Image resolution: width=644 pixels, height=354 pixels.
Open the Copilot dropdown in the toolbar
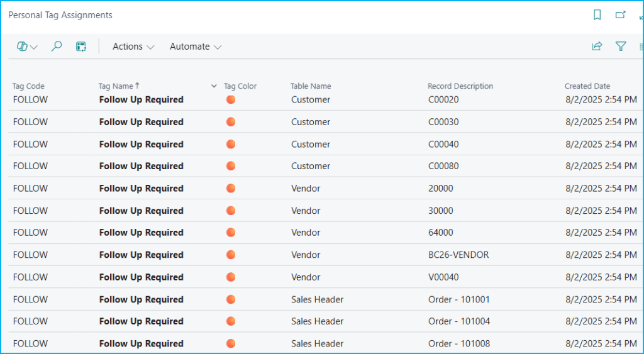click(x=27, y=47)
